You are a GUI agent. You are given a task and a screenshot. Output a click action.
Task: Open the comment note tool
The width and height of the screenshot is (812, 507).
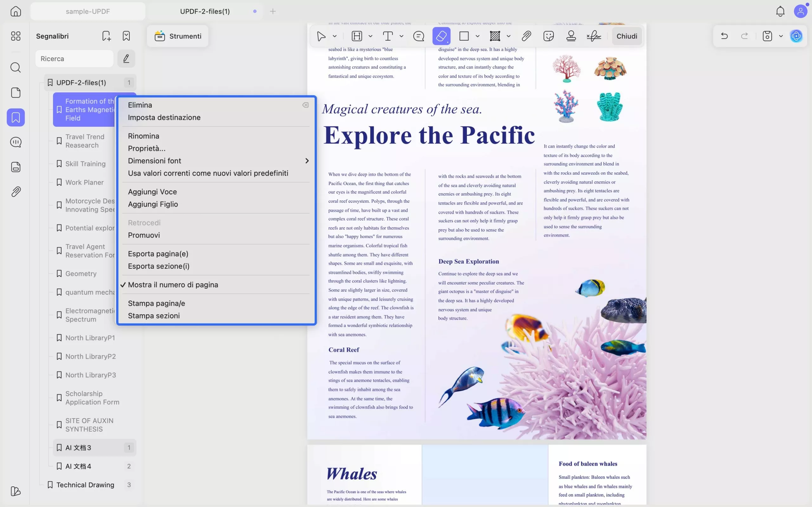418,36
